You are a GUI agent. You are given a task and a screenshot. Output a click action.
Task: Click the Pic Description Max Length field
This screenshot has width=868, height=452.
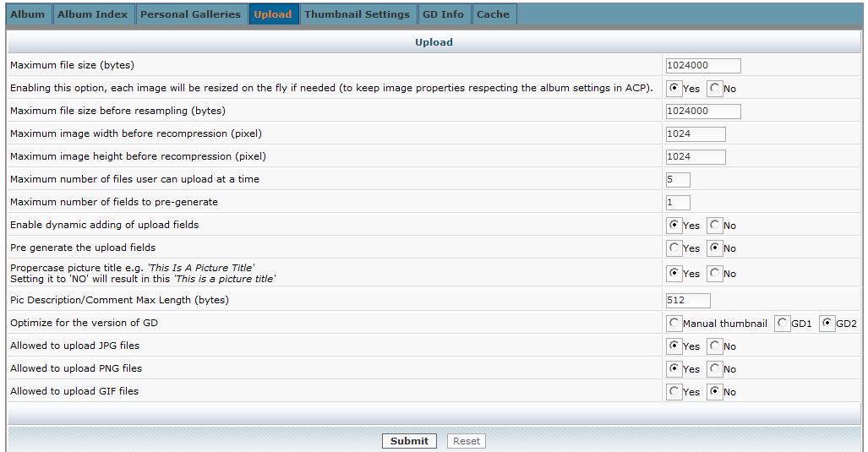tap(687, 301)
